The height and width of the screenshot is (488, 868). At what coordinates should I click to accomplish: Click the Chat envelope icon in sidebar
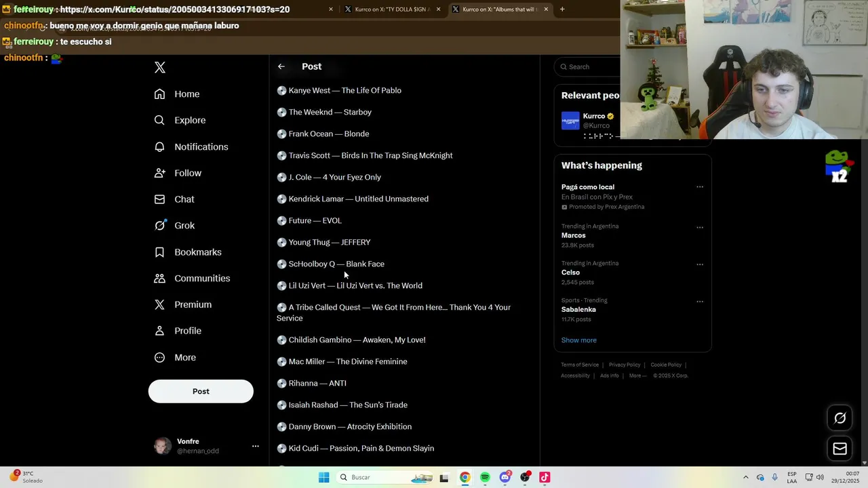[x=159, y=199]
